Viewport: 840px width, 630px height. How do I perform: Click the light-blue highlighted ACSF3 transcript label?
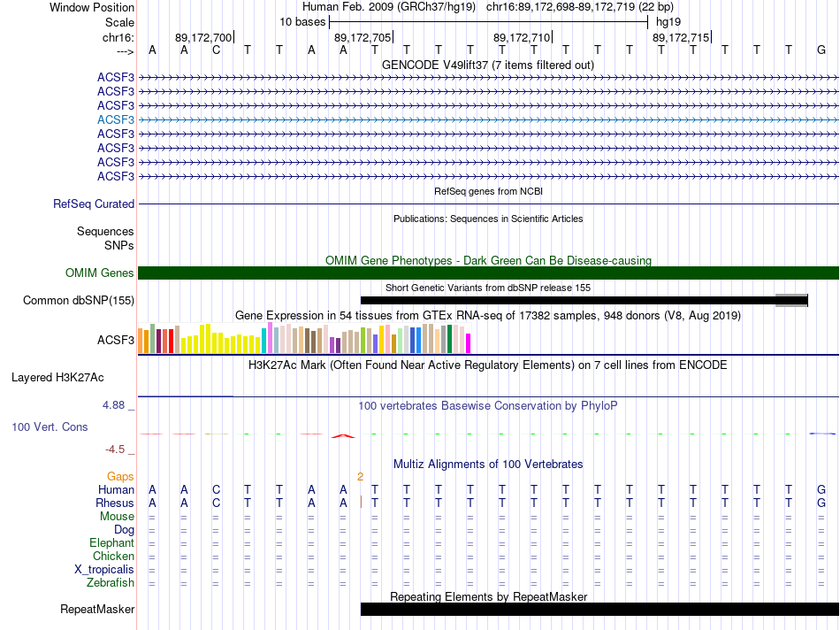116,119
